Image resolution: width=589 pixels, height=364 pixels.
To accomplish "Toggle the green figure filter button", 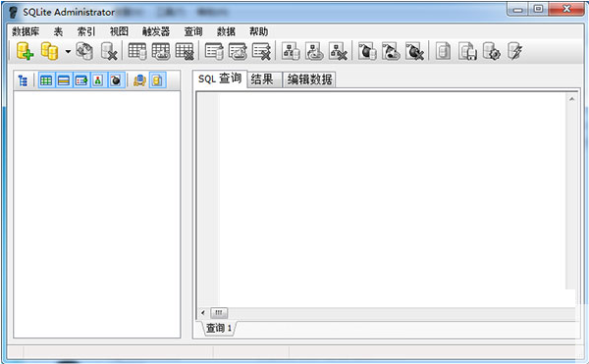I will tap(98, 80).
